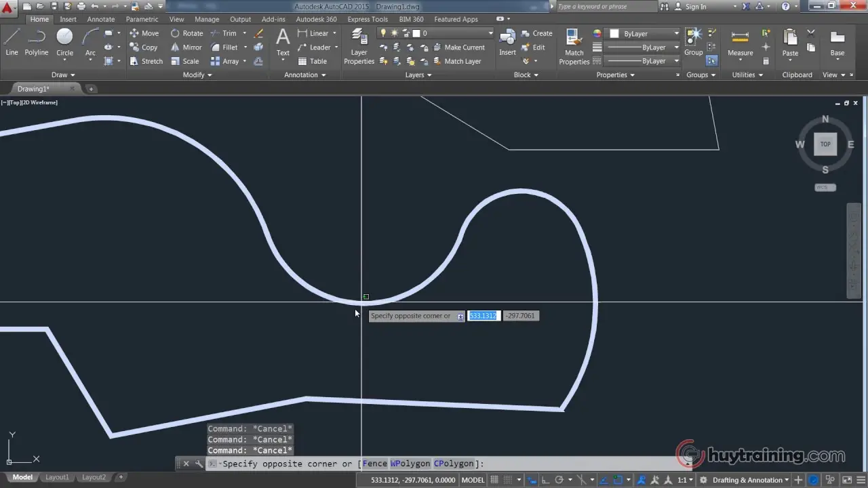Select the Polyline tool

click(37, 42)
